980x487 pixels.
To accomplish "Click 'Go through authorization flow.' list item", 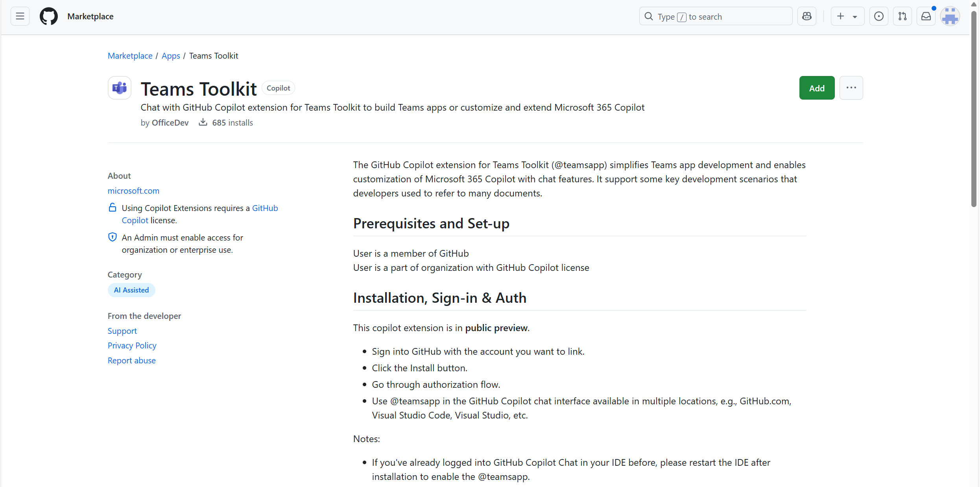I will pyautogui.click(x=436, y=384).
